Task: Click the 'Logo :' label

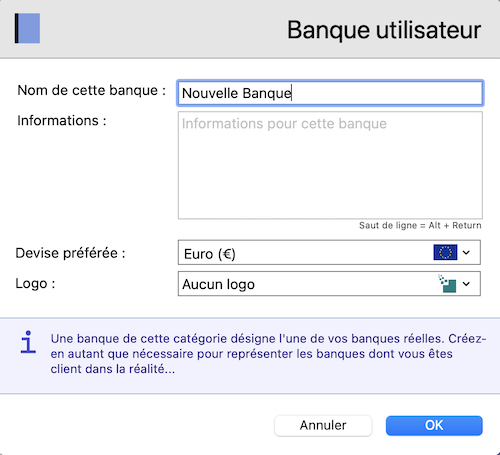Action: (x=35, y=284)
